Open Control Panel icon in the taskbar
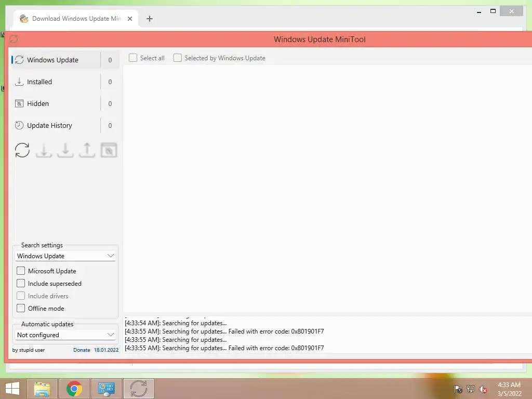This screenshot has width=532, height=399. (x=107, y=389)
